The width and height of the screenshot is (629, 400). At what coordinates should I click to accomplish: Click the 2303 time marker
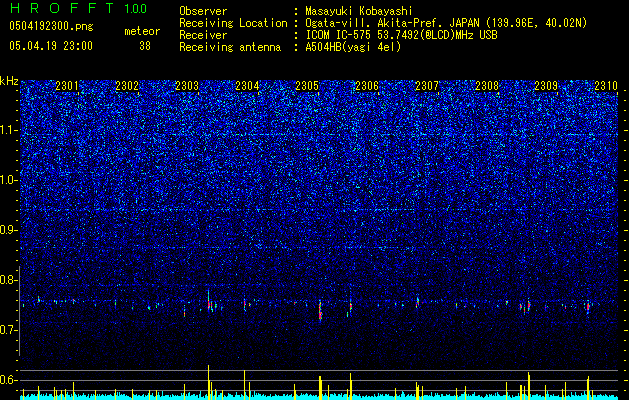tap(187, 86)
